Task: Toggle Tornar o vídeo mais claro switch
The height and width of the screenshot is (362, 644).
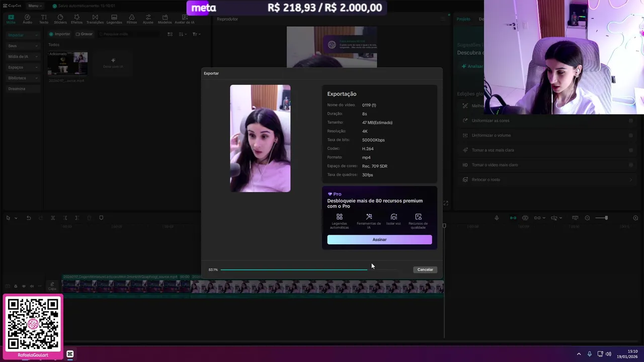Action: click(x=630, y=165)
